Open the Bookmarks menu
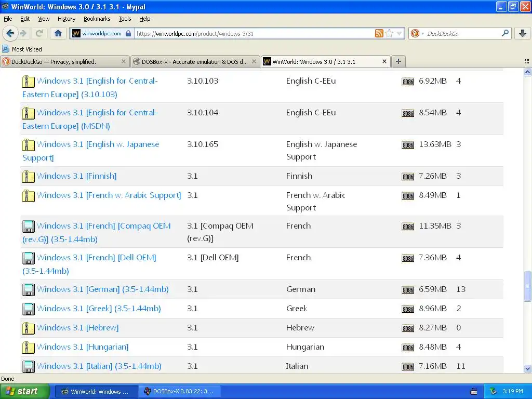532x399 pixels. (x=97, y=19)
